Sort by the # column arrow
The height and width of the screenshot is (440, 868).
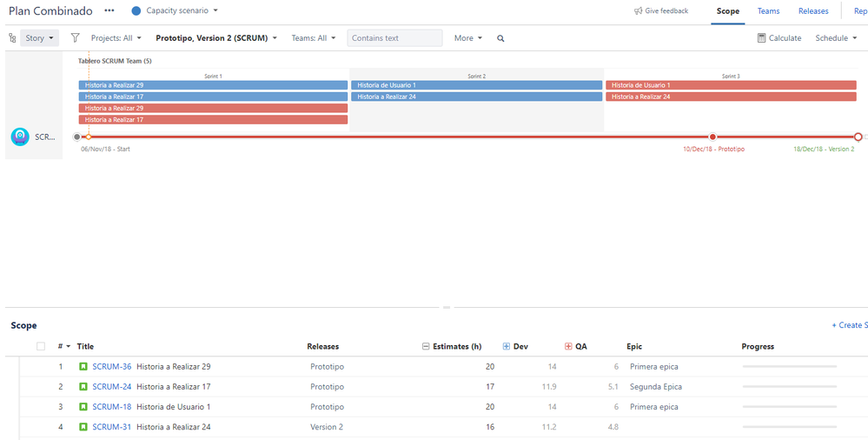coord(68,346)
